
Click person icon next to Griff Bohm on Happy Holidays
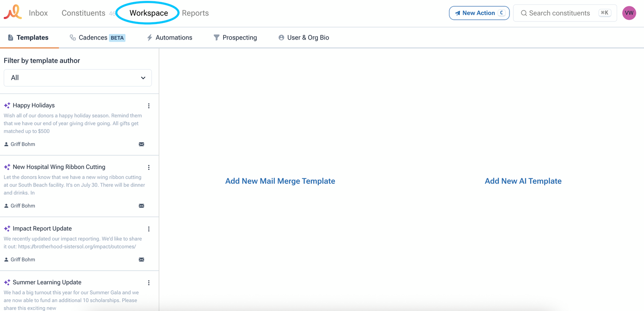tap(6, 144)
